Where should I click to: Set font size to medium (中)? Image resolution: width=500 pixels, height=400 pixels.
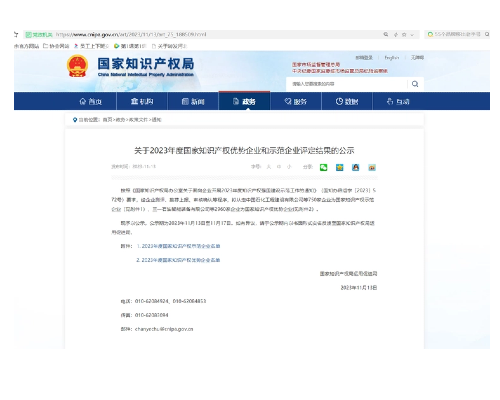coord(279,167)
